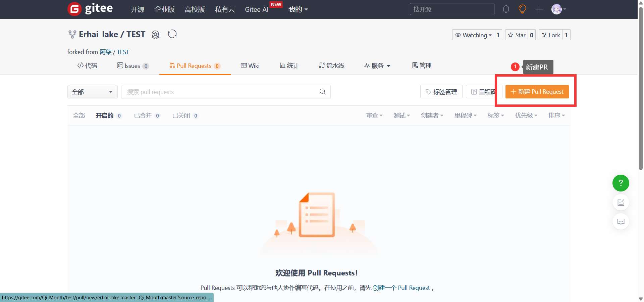This screenshot has width=644, height=302.
Task: Click the Gitee logo in header
Action: point(90,9)
